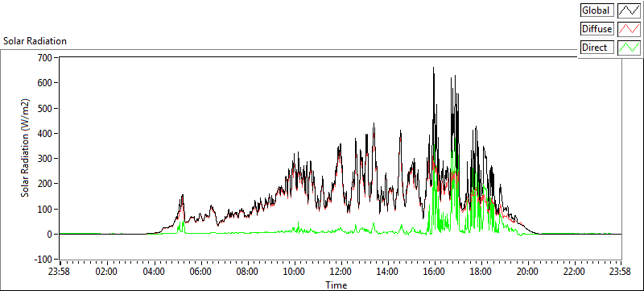
Task: Click the 20:00 time axis label
Action: [528, 272]
